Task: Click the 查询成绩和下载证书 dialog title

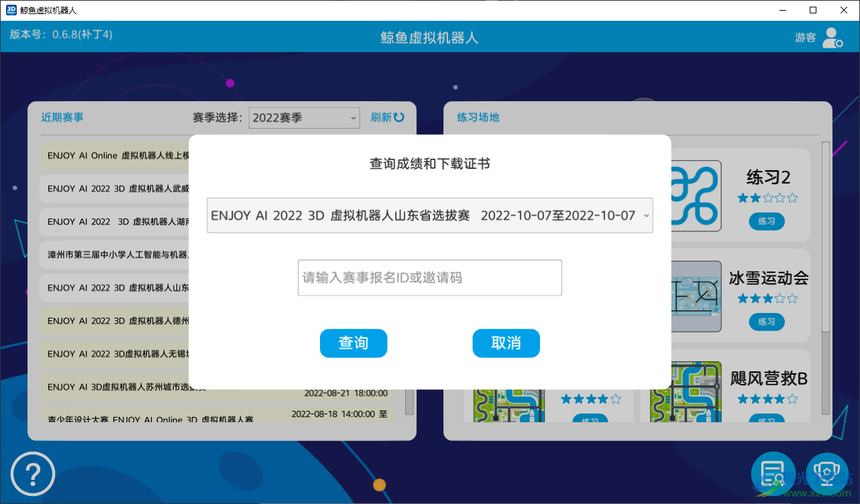Action: (430, 164)
